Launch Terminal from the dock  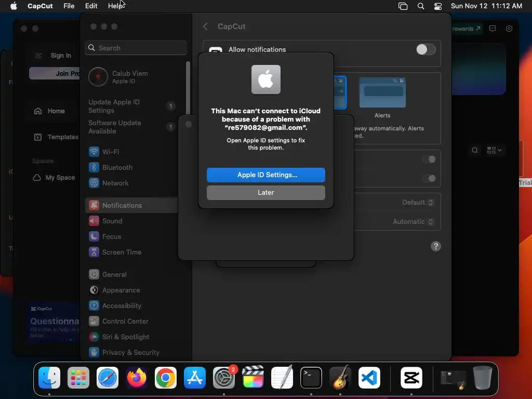[x=311, y=378]
